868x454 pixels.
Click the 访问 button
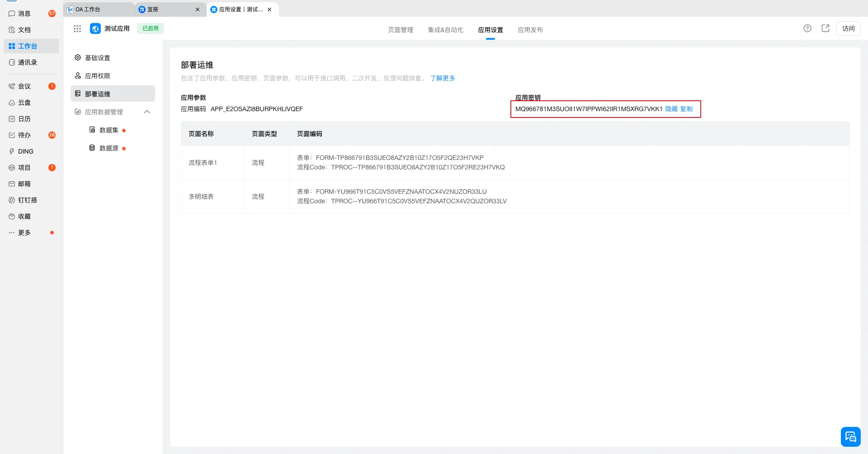pyautogui.click(x=848, y=28)
